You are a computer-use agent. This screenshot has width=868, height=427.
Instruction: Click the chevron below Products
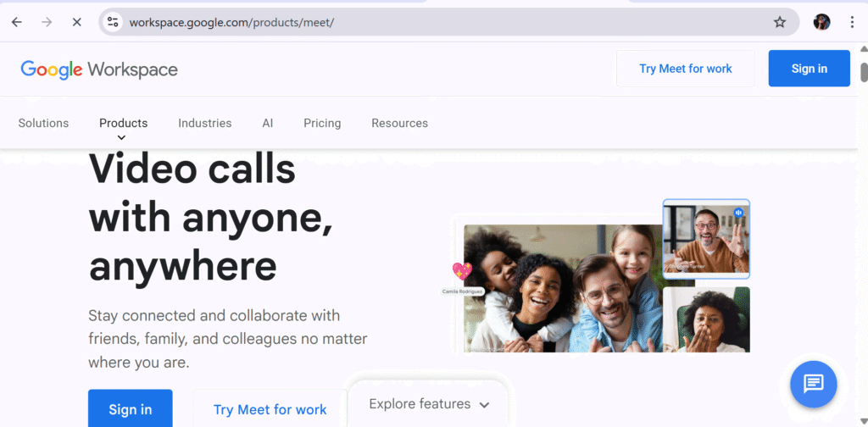[121, 138]
